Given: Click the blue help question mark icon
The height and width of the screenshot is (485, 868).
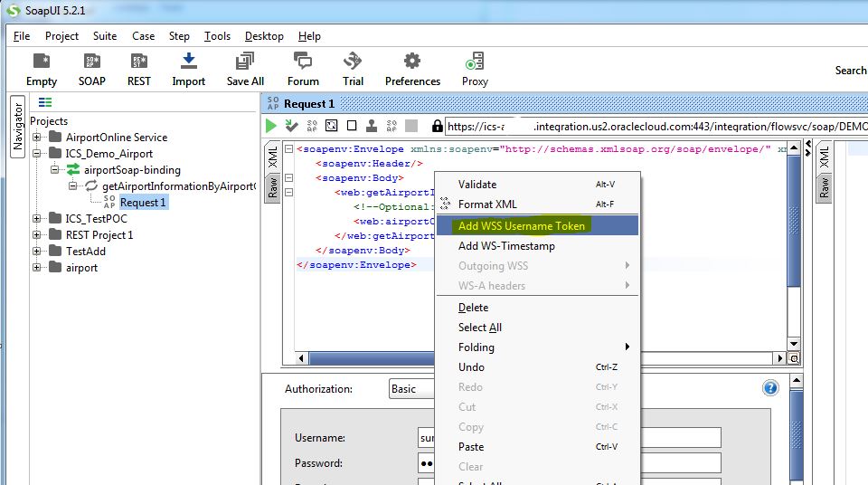Looking at the screenshot, I should coord(770,388).
